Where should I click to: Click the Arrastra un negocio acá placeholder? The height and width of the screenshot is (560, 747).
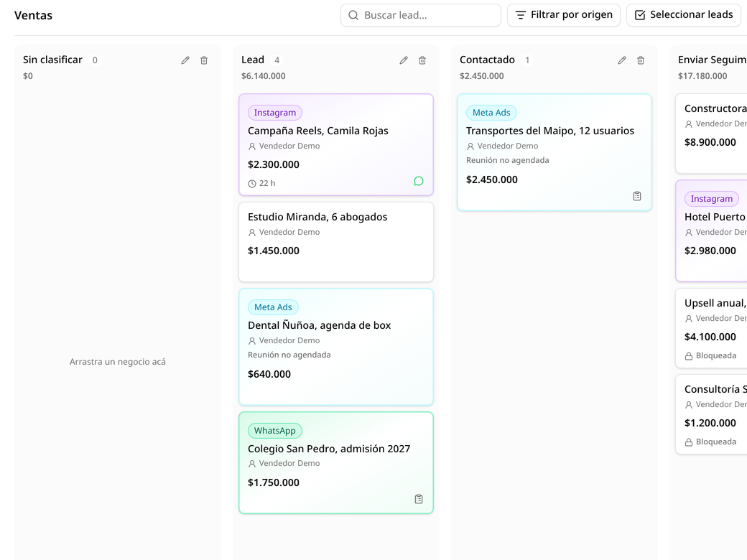(x=118, y=361)
